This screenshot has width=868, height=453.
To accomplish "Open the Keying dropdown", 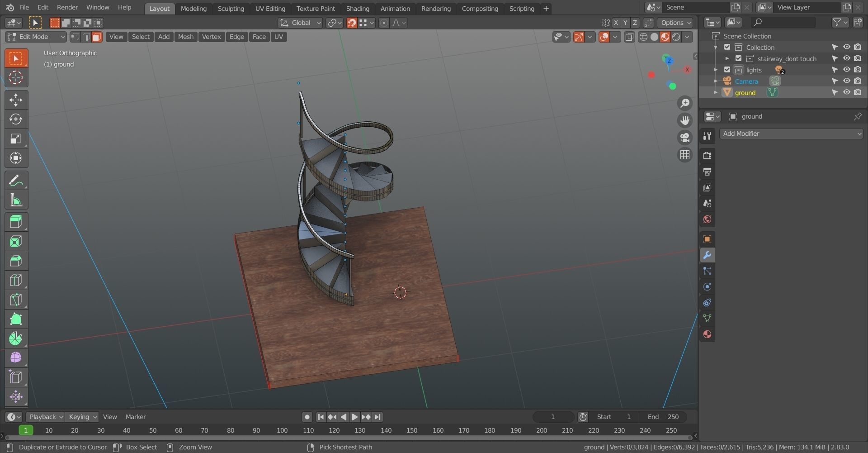I will click(82, 417).
